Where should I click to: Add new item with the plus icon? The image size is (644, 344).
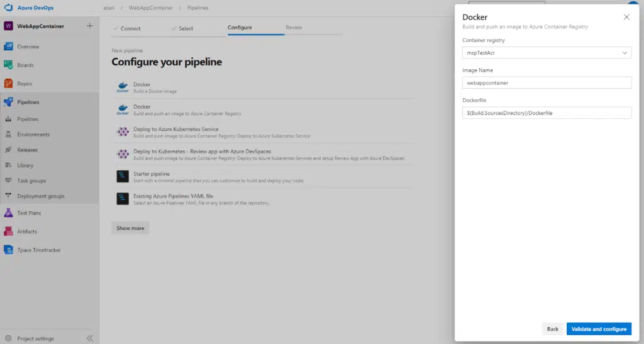click(89, 26)
